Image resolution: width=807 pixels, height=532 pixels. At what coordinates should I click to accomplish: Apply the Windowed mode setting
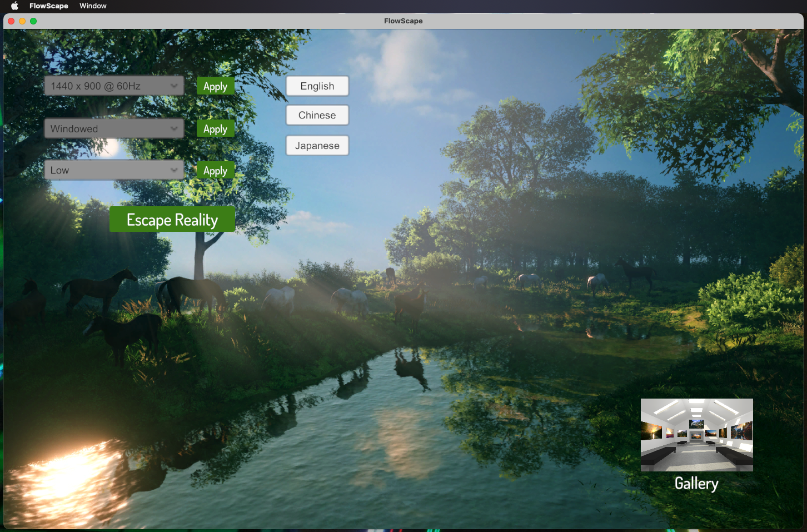215,128
